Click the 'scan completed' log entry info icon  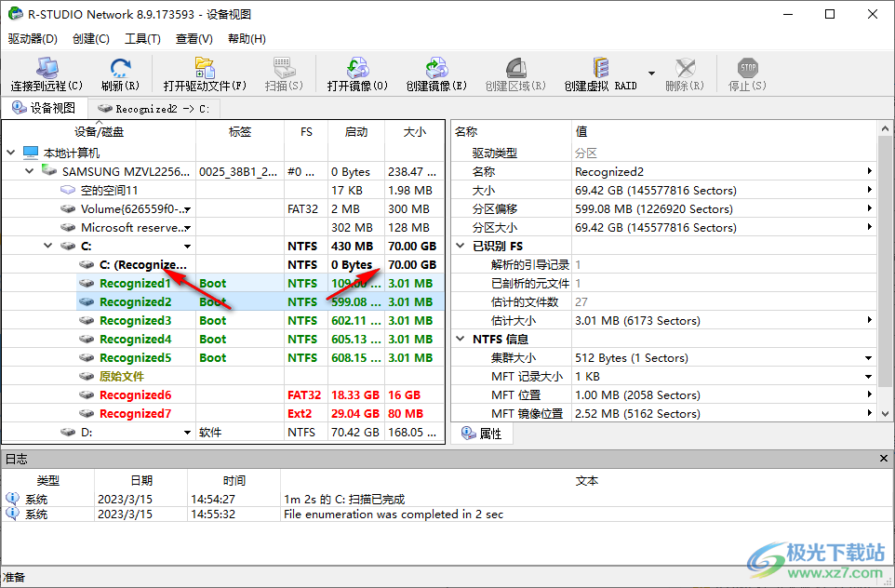[12, 499]
